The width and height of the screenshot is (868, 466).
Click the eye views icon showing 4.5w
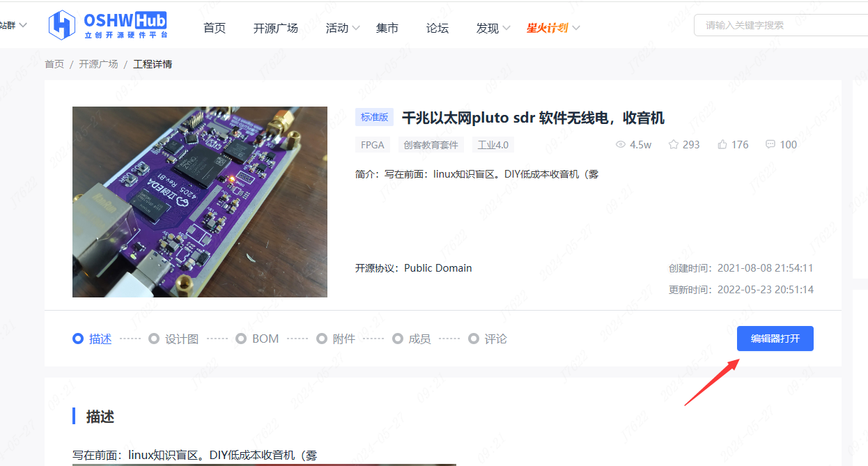click(x=621, y=145)
